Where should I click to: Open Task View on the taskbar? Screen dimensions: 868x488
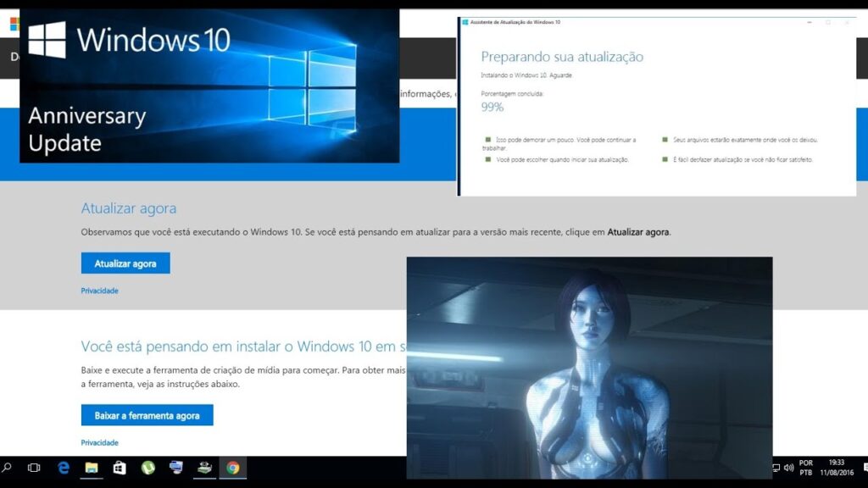[x=34, y=468]
